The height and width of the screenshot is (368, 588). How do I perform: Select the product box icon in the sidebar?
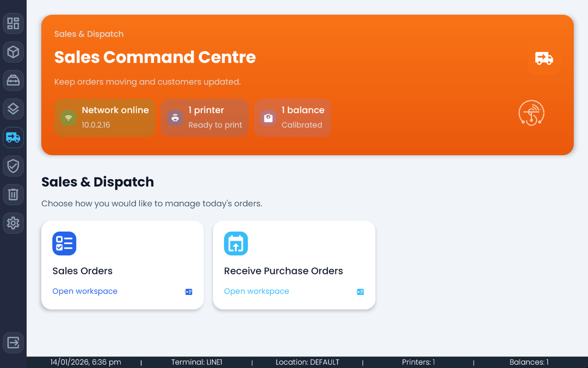(13, 52)
